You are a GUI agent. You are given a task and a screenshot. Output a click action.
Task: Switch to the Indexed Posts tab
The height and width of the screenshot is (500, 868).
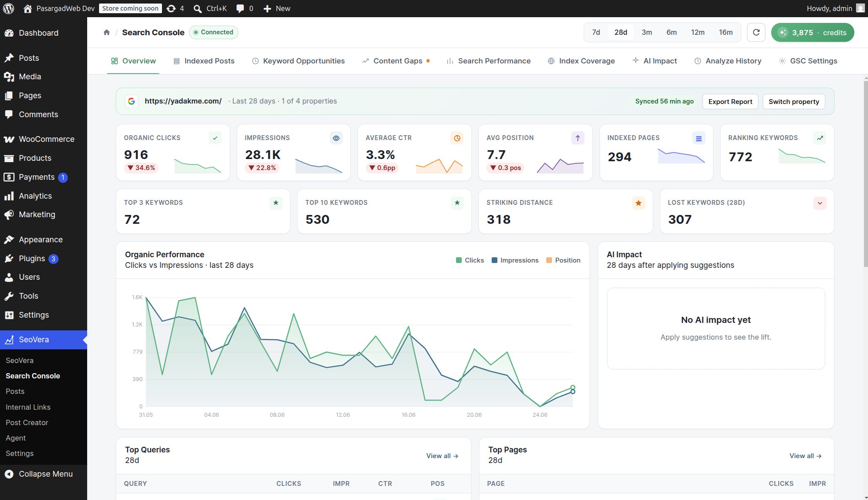(204, 61)
